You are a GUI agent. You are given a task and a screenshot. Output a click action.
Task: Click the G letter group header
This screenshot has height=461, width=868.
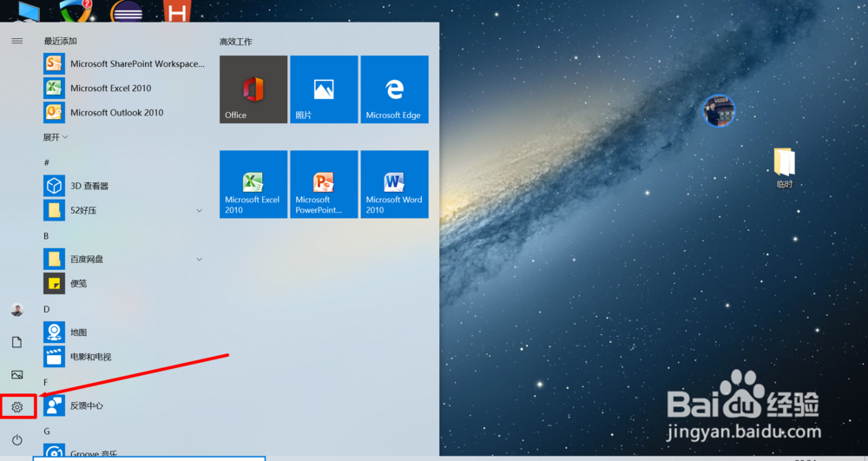point(47,431)
